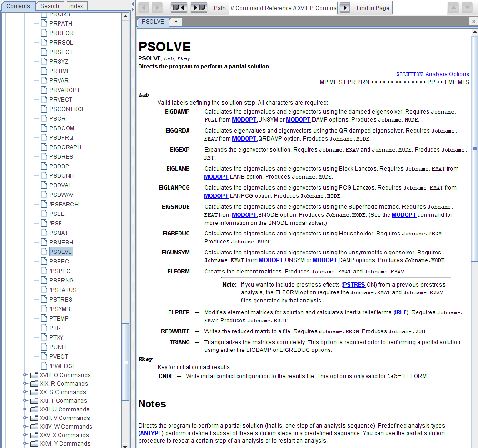478x448 pixels.
Task: Click the document icon beside PSMESH
Action: (x=44, y=242)
